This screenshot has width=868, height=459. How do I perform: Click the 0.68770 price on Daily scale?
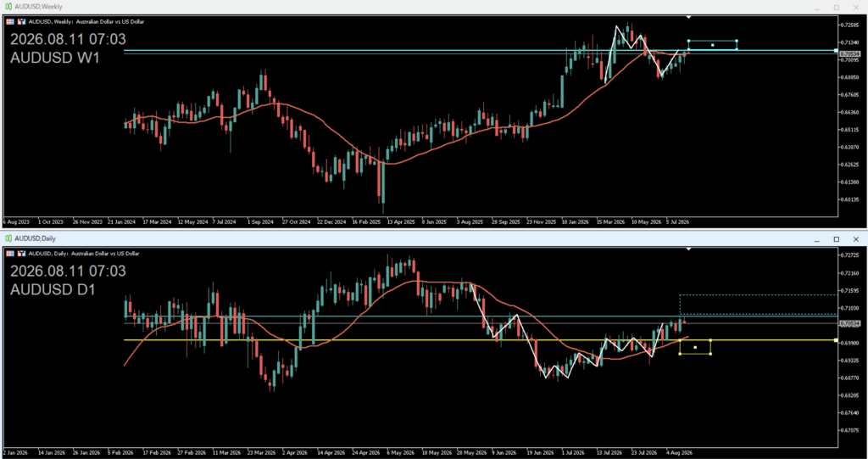tap(849, 378)
